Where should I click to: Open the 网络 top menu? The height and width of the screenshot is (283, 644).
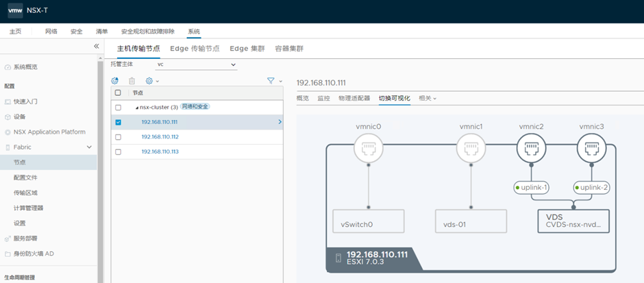pos(51,32)
